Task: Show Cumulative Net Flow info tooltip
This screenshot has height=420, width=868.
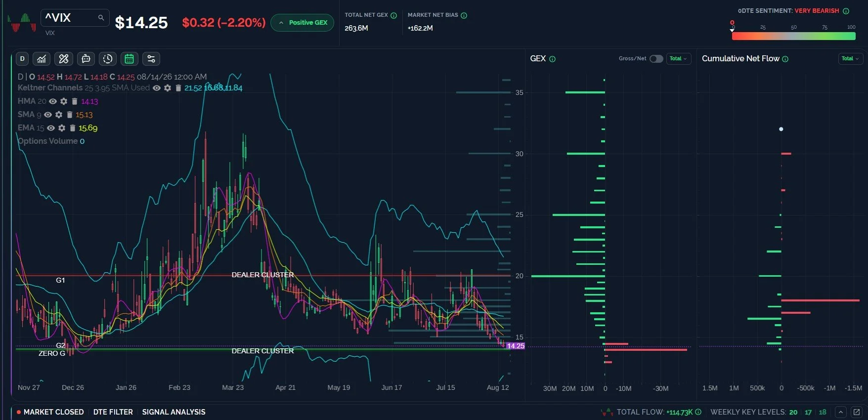Action: click(785, 59)
